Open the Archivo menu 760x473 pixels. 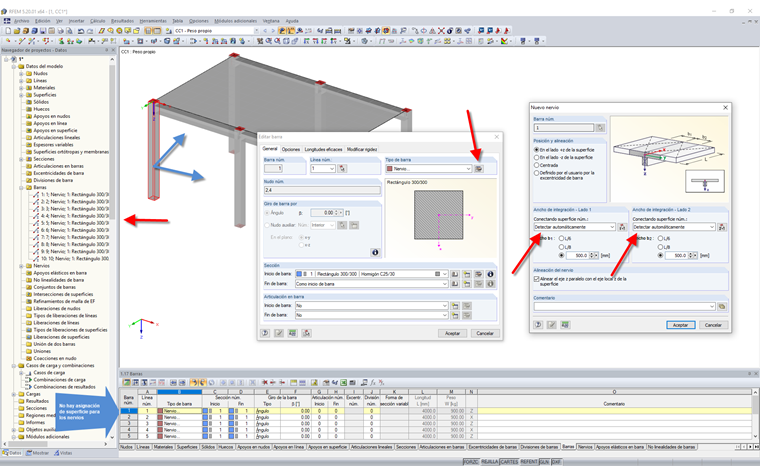click(x=21, y=21)
